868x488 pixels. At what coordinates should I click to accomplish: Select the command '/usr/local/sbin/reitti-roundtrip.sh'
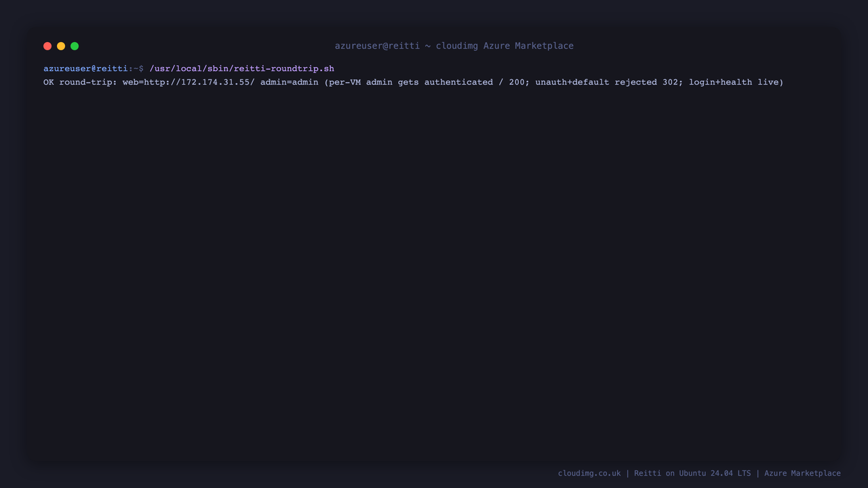click(x=242, y=68)
